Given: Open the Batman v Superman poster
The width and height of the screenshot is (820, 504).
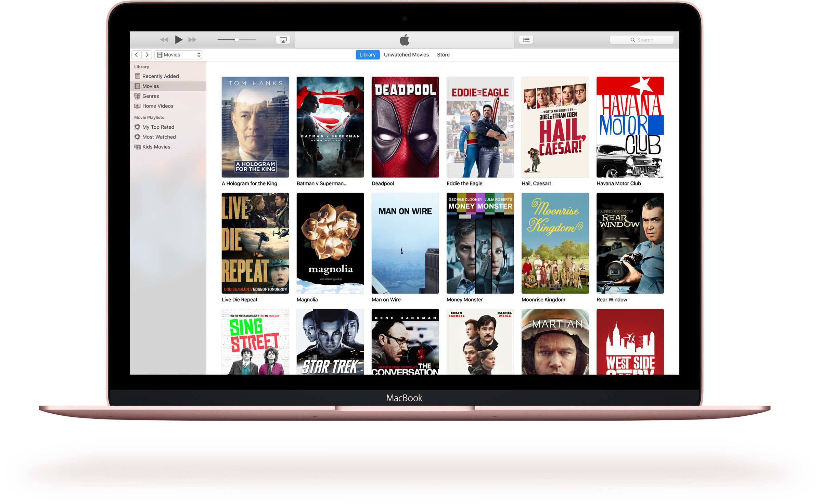Looking at the screenshot, I should 330,127.
